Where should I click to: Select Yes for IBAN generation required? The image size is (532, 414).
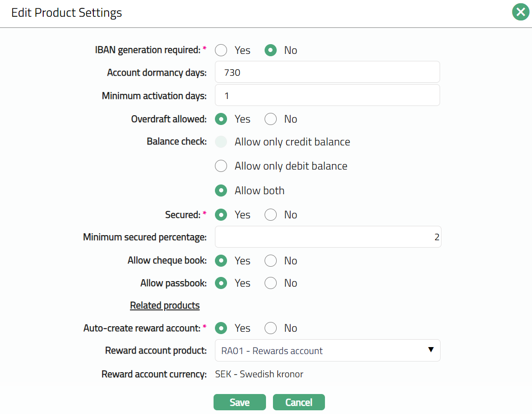pos(221,50)
